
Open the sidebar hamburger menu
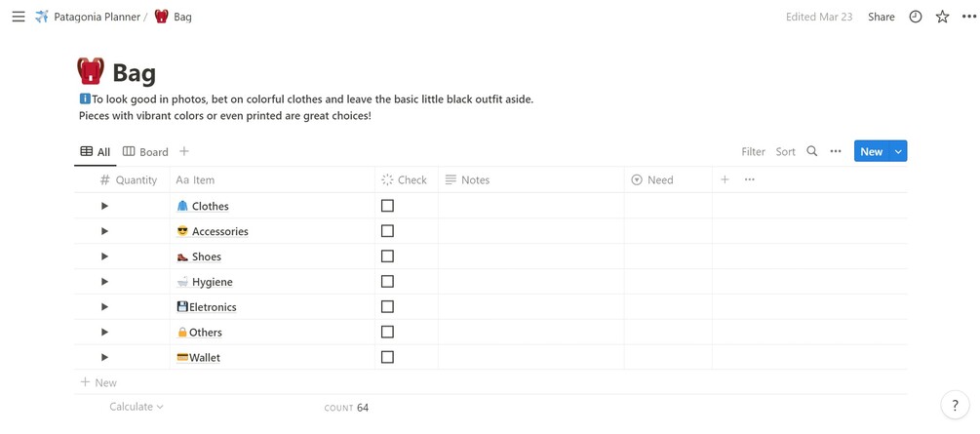pos(19,17)
